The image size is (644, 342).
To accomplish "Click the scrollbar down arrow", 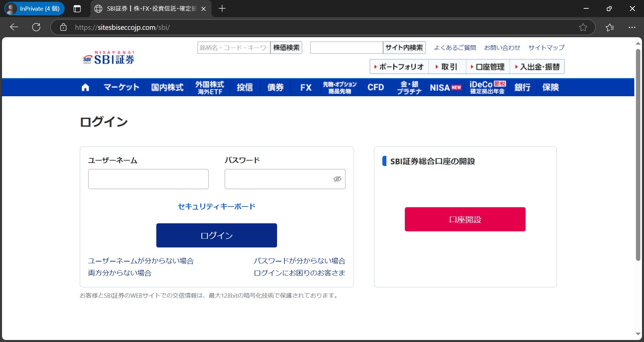I will [638, 334].
